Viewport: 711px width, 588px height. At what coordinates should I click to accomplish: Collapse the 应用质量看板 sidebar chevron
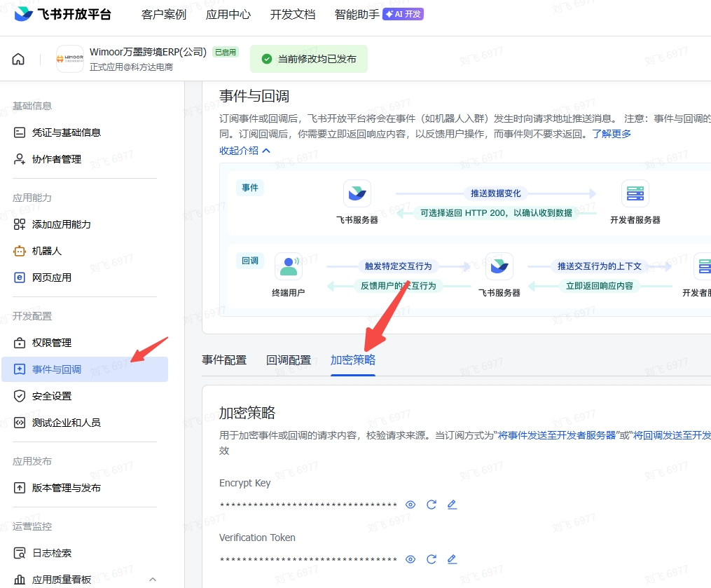153,580
